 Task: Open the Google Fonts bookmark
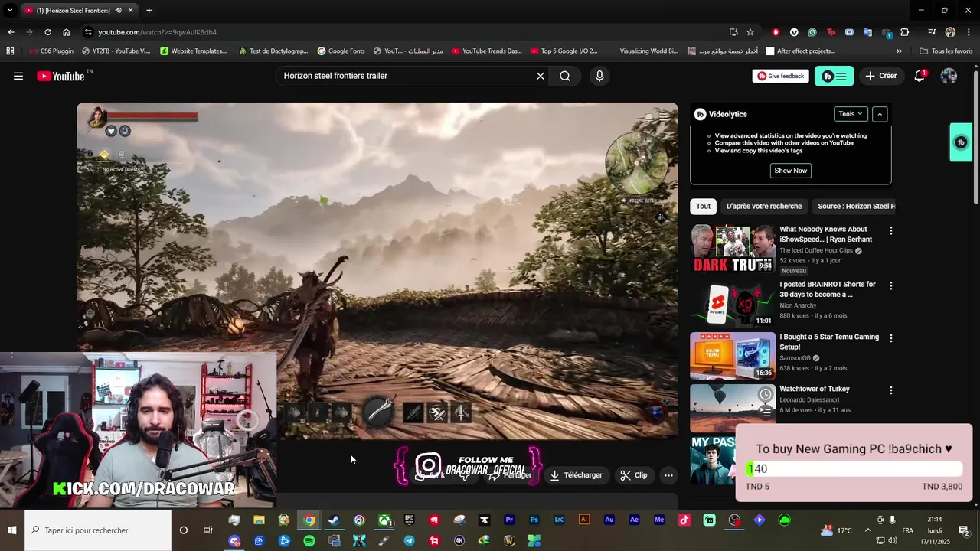[x=341, y=51]
